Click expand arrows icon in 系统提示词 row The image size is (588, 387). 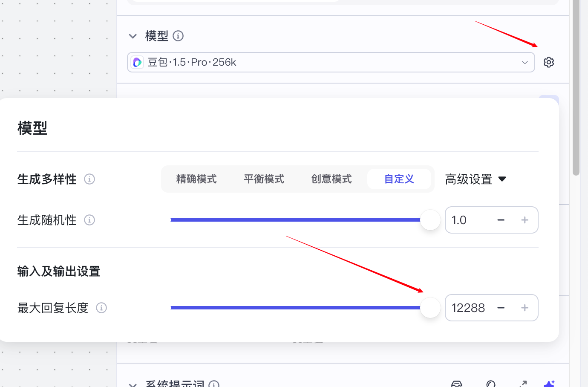(522, 384)
